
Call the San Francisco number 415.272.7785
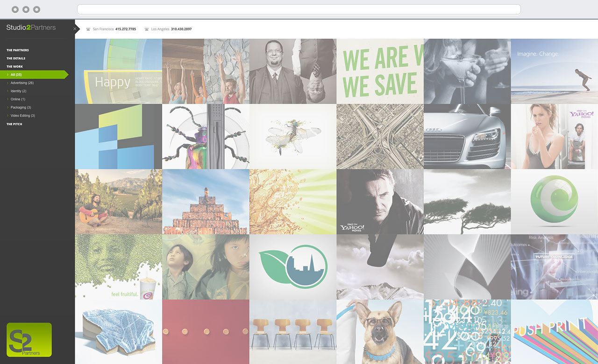126,29
